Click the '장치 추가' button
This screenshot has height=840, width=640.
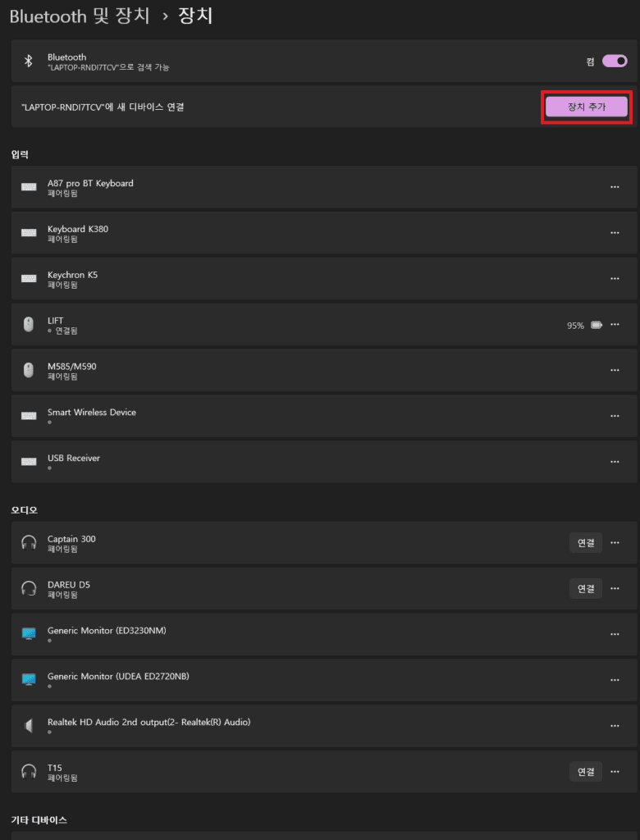coord(587,107)
